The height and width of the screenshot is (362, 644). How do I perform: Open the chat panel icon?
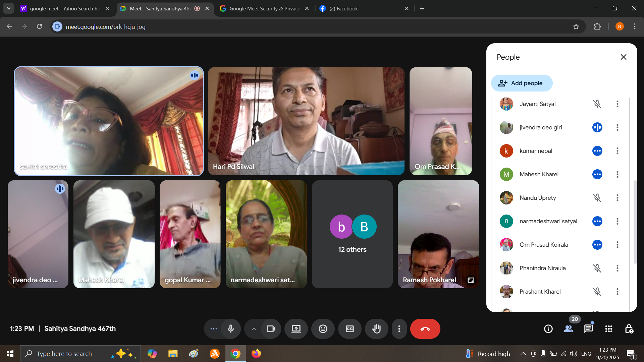tap(588, 329)
